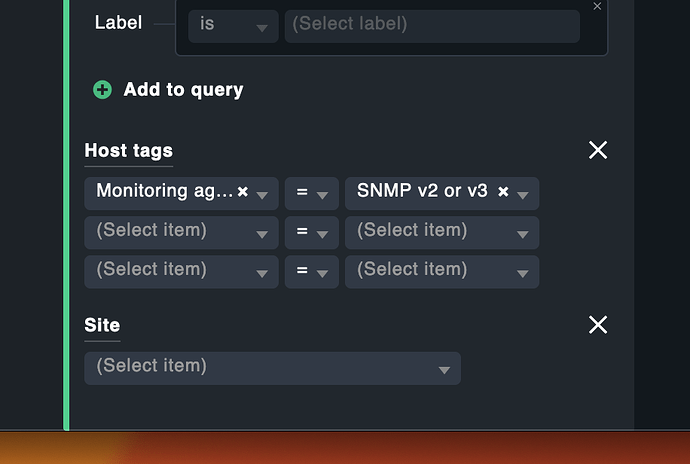
Task: Clear the Monitoring agents tag selection
Action: [x=243, y=192]
